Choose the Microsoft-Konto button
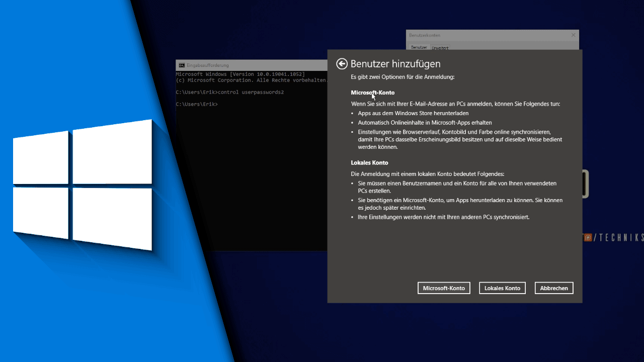 pyautogui.click(x=444, y=288)
